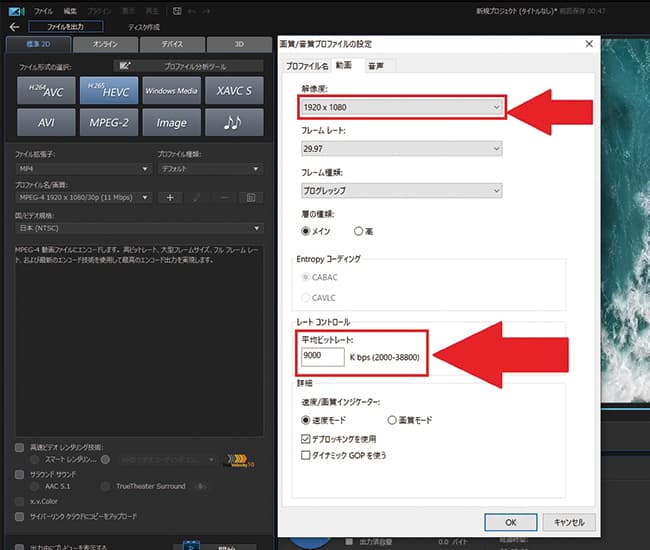Image resolution: width=650 pixels, height=550 pixels.
Task: Close the 画質/音質プロファイルの設定 dialog
Action: pos(589,44)
